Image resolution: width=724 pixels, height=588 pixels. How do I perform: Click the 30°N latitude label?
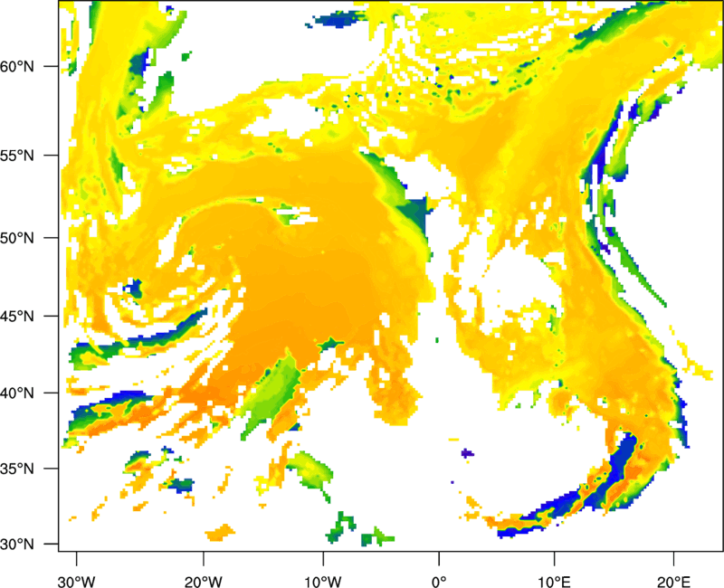coord(17,545)
